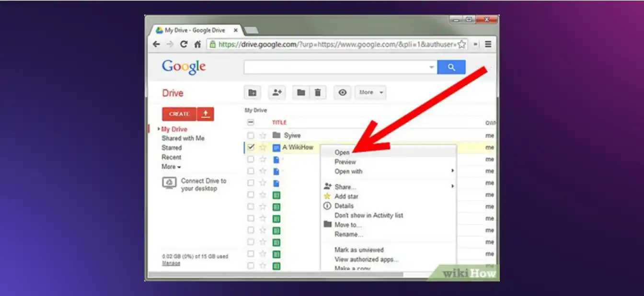Viewport: 644px width, 296px height.
Task: Open search options arrow in search box
Action: 431,68
